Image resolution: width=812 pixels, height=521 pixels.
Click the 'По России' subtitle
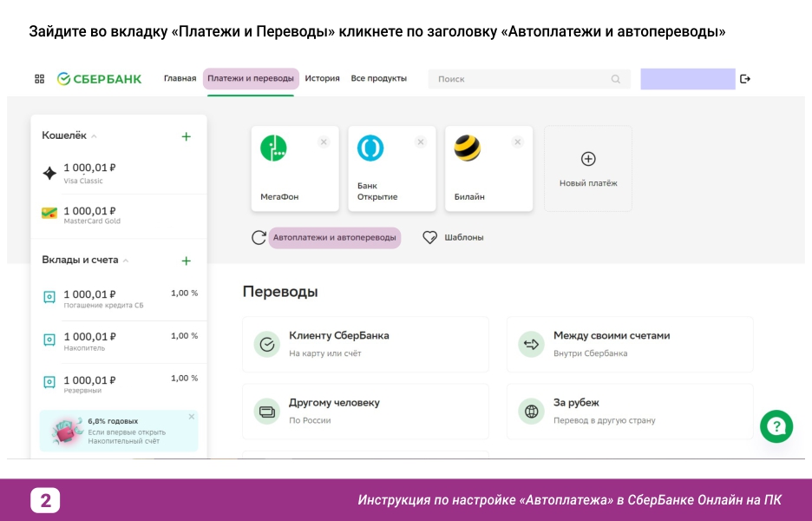(x=310, y=420)
